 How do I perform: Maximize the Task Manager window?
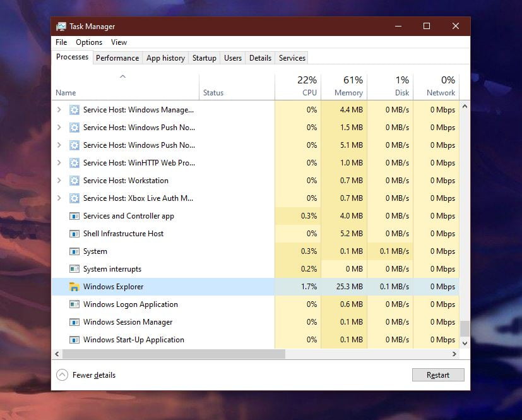(427, 27)
